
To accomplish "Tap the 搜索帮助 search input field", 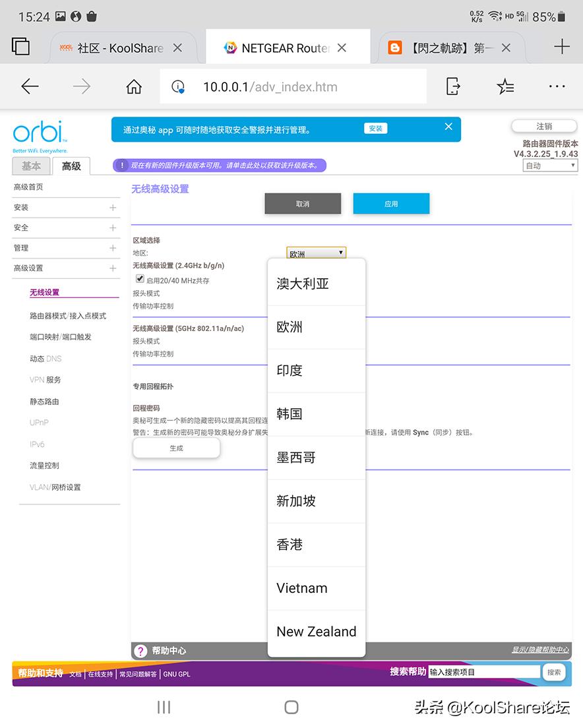I will point(485,672).
